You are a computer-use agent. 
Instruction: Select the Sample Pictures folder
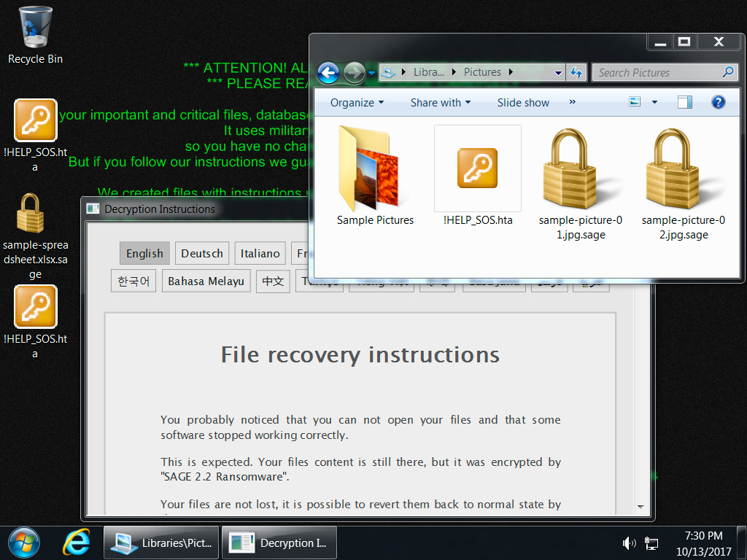(x=376, y=175)
